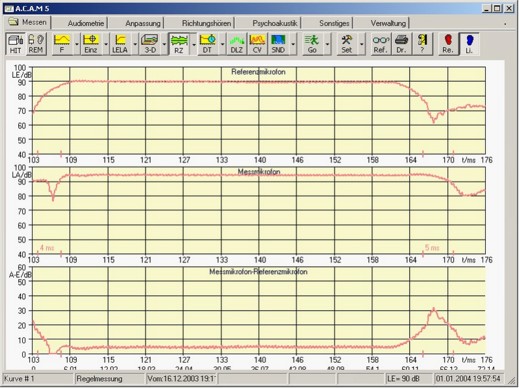
Task: Toggle the RZ measurement button
Action: coord(179,44)
